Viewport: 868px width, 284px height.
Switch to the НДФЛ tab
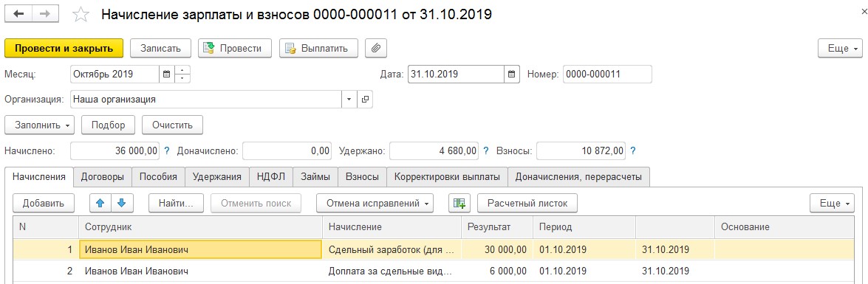click(x=270, y=177)
